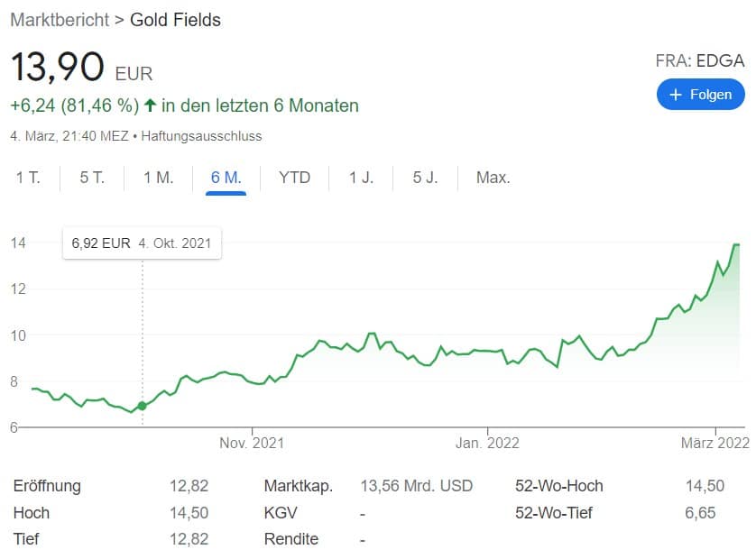Click the Nov. 2021 axis label
756x559 pixels.
click(x=252, y=443)
